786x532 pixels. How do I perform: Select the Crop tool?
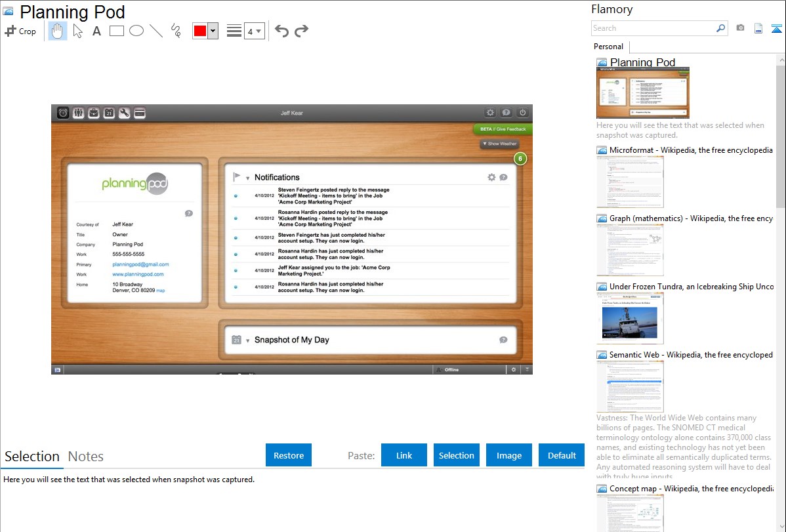click(x=20, y=31)
